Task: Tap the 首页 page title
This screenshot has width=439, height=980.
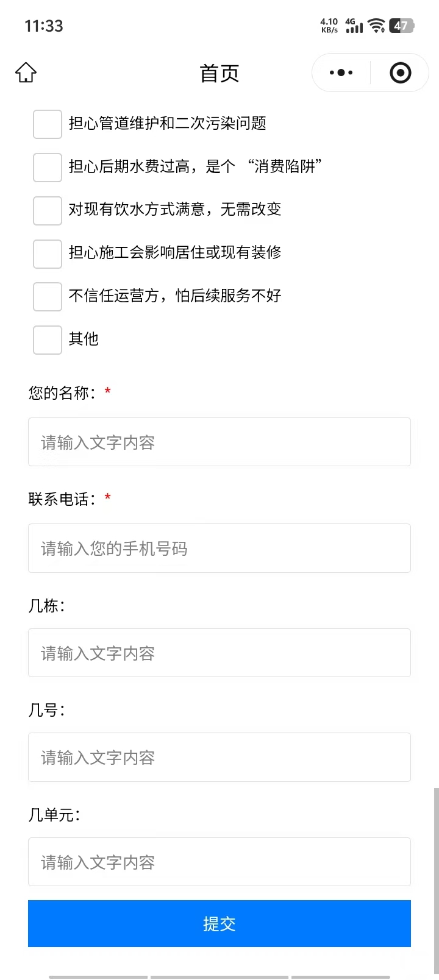Action: click(220, 73)
